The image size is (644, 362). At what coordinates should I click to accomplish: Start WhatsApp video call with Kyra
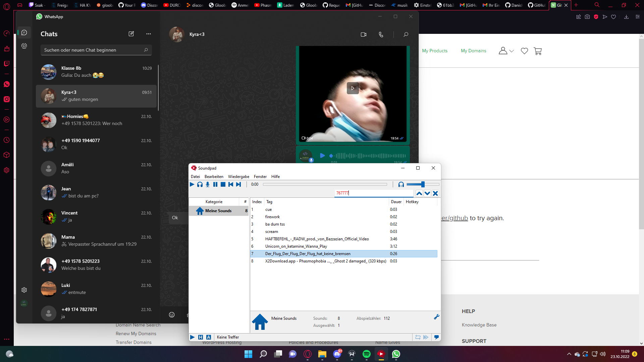coord(363,35)
